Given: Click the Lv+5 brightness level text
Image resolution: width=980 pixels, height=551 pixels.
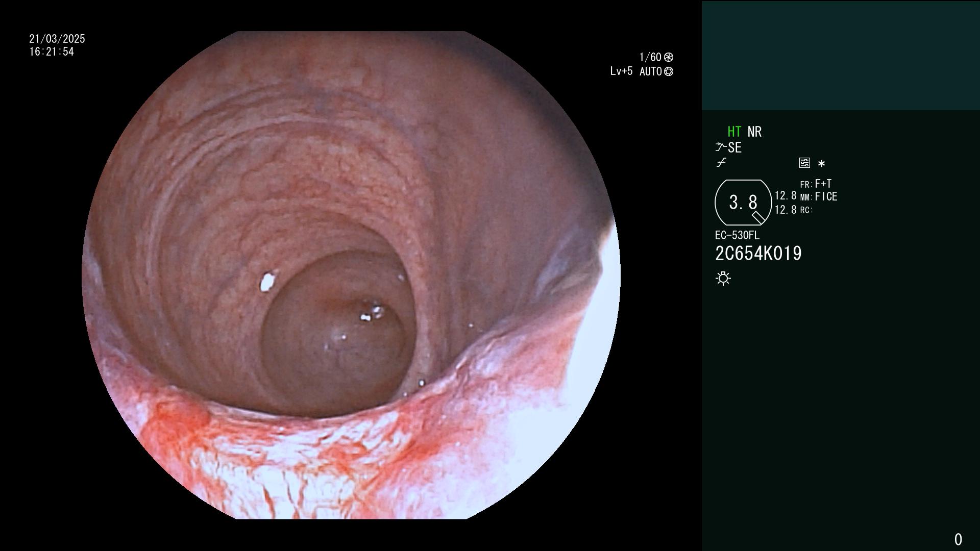Looking at the screenshot, I should coord(621,71).
